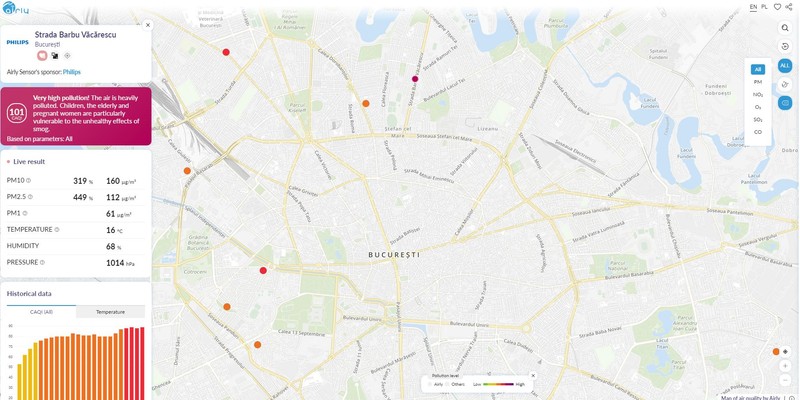Screen dimensions: 800x400
Task: Click the black squares icon under București
Action: 55,56
